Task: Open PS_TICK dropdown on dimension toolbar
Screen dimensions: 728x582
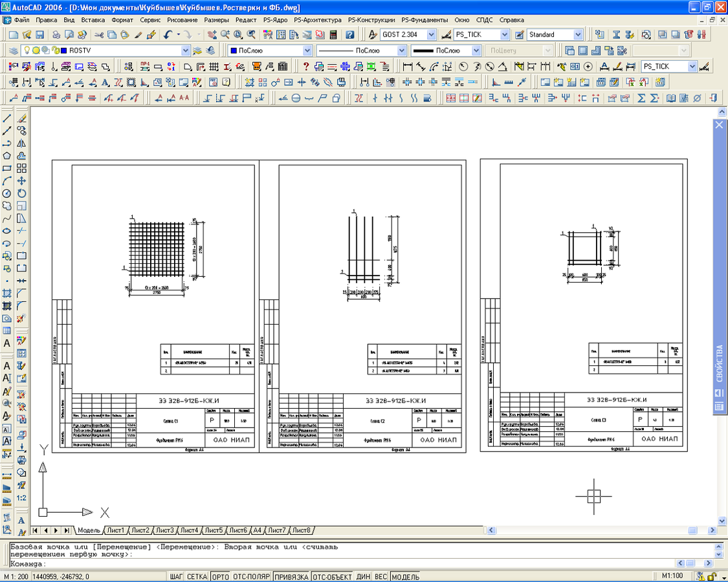Action: (692, 67)
